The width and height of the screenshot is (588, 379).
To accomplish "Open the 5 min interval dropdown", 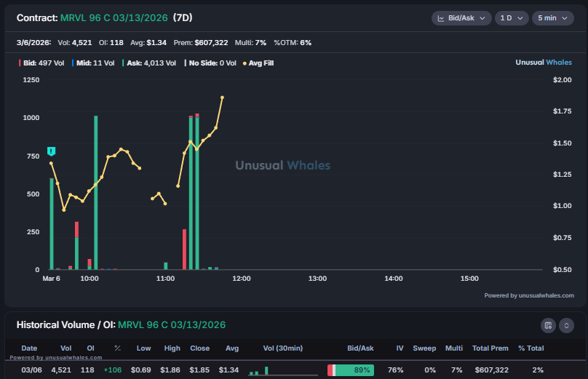I will click(x=553, y=18).
